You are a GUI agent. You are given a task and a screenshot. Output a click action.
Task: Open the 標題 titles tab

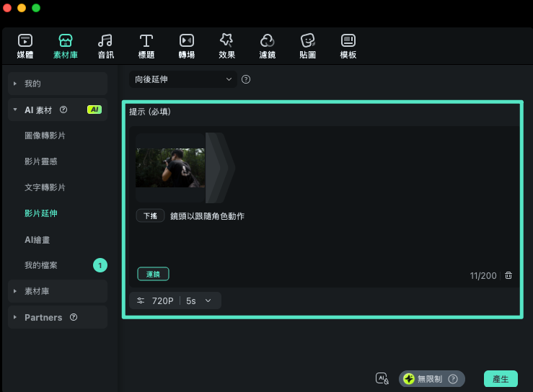pos(146,46)
